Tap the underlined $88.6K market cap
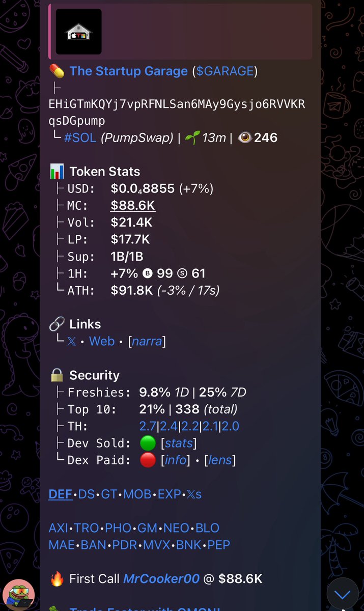The image size is (364, 611). (133, 206)
